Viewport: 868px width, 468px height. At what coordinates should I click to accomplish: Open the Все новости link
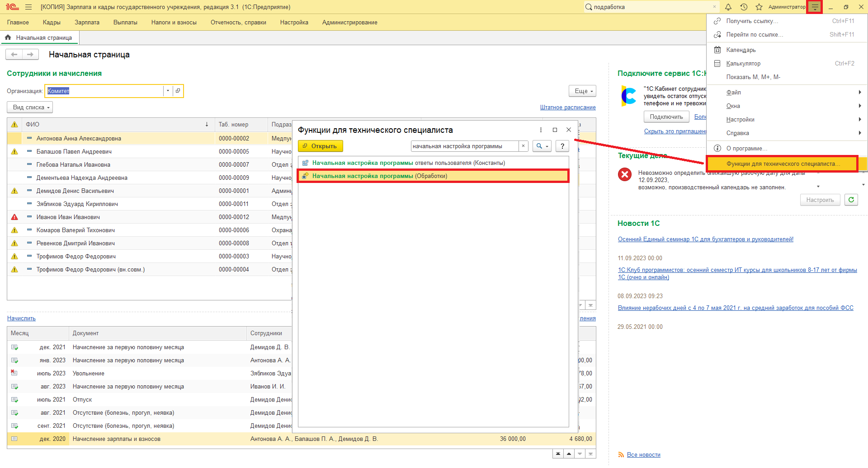644,455
